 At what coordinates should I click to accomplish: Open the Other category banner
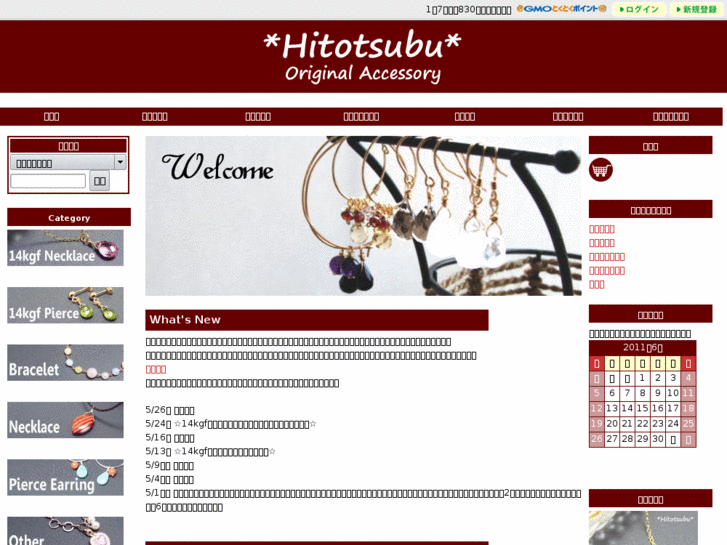[65, 531]
